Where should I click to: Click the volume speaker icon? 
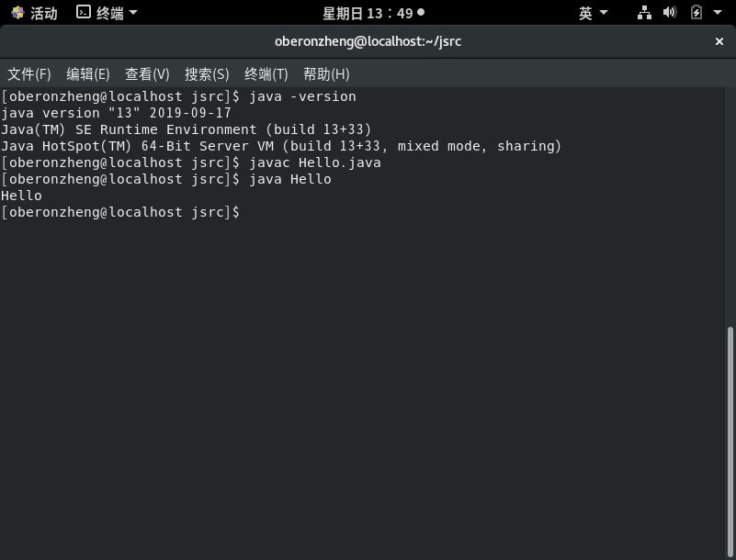click(x=670, y=13)
